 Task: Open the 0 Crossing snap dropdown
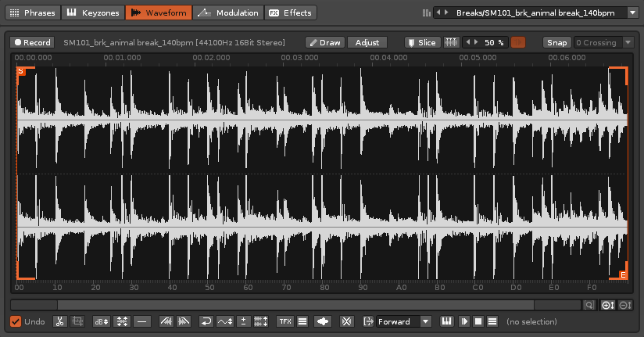coord(603,42)
